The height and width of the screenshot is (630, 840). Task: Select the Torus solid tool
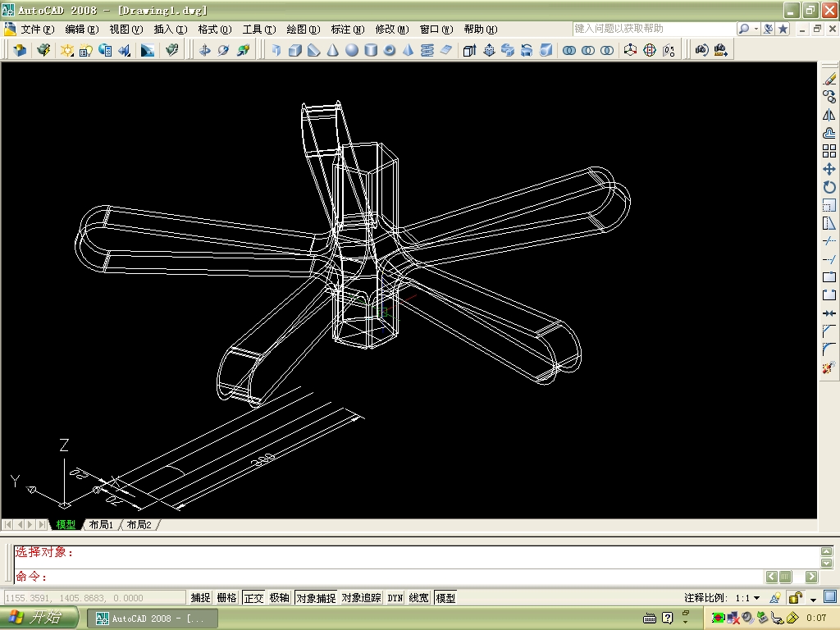(x=390, y=50)
